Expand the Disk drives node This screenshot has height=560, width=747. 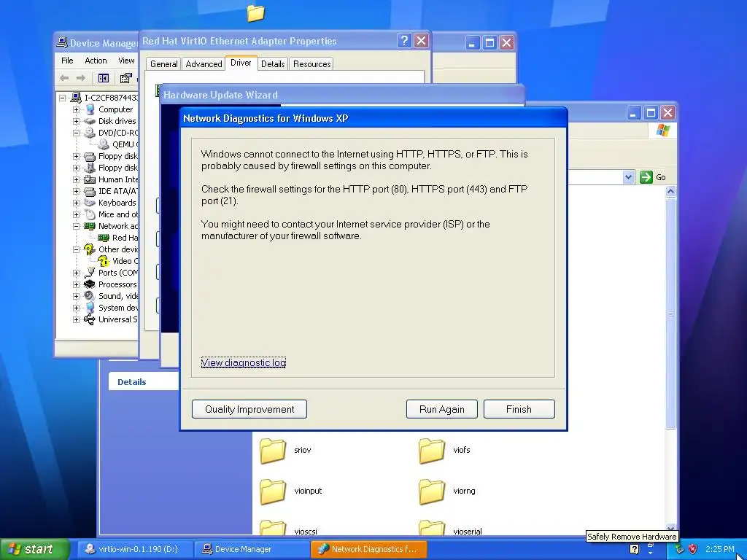[76, 121]
